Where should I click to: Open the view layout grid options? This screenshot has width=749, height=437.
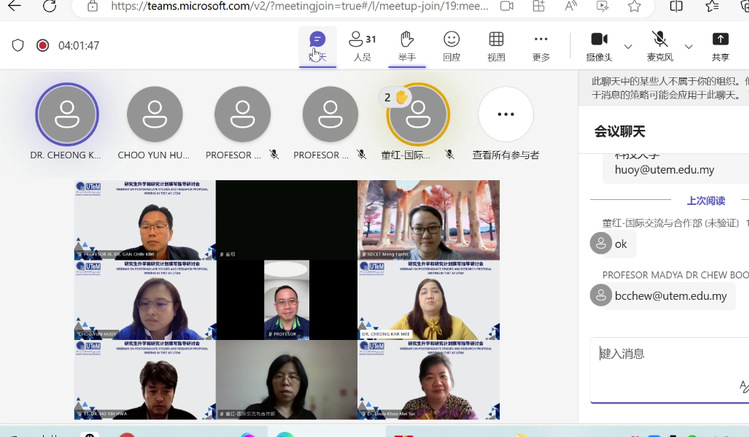[496, 45]
